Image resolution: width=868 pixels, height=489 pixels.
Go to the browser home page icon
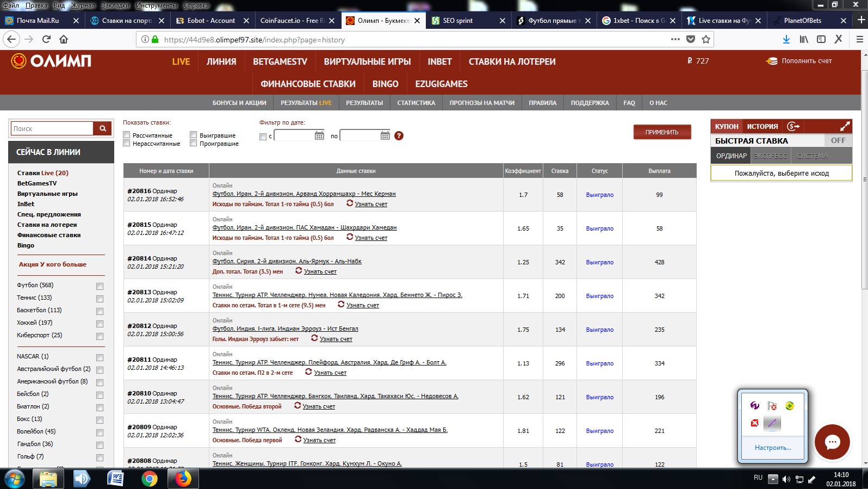(x=64, y=39)
